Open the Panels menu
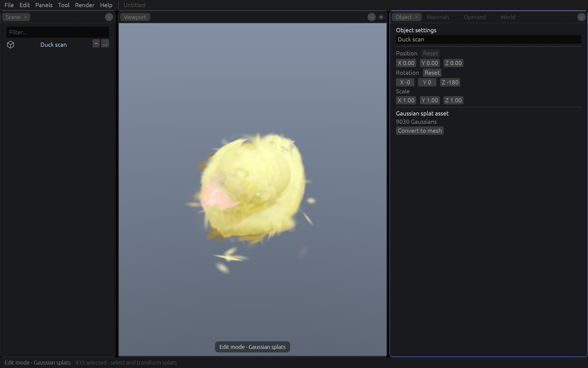 (44, 5)
